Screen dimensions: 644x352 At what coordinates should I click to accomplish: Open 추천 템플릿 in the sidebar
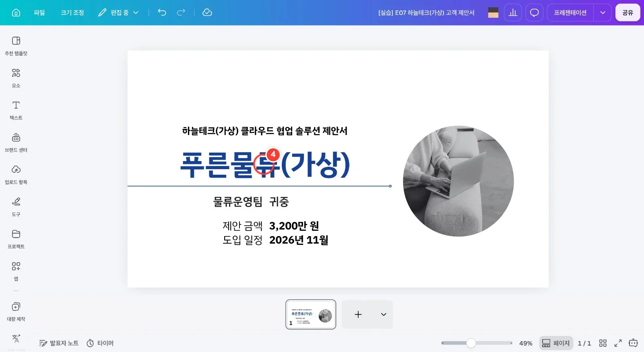coord(16,46)
